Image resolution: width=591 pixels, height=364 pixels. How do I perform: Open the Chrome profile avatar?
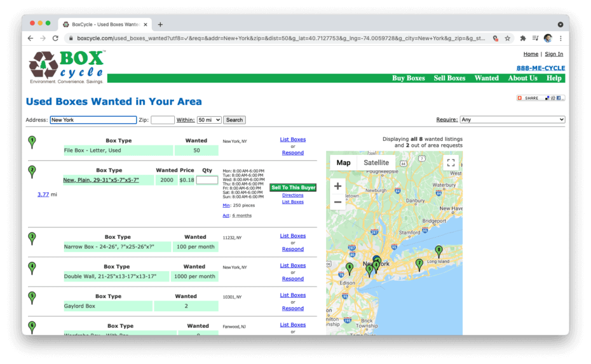548,38
